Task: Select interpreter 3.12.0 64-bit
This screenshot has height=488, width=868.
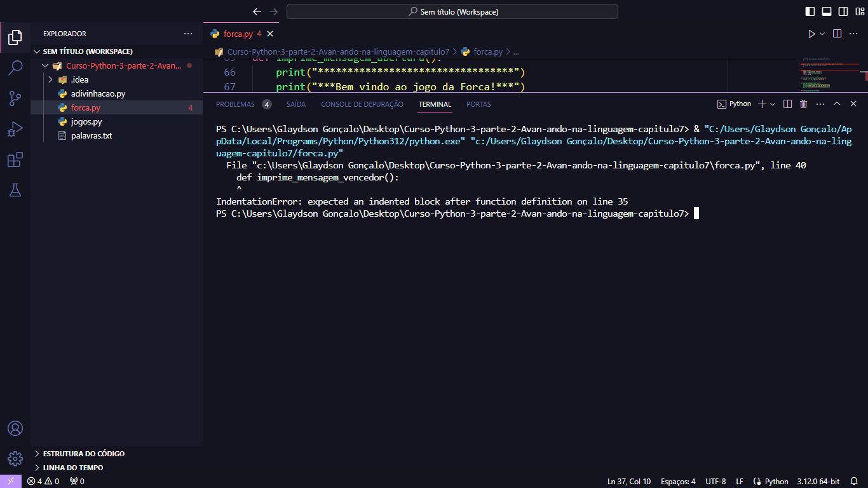Action: (818, 481)
